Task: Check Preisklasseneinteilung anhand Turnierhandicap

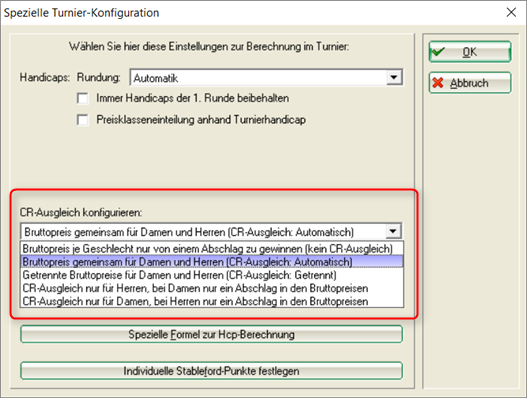Action: click(x=83, y=120)
